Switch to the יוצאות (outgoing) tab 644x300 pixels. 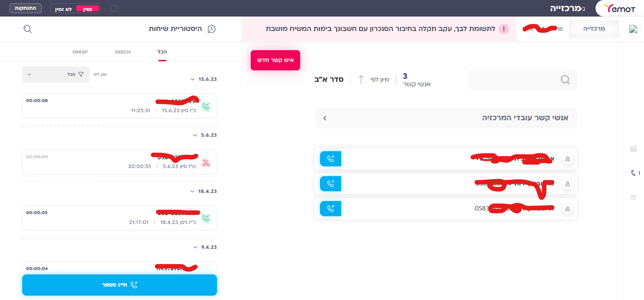pos(80,52)
